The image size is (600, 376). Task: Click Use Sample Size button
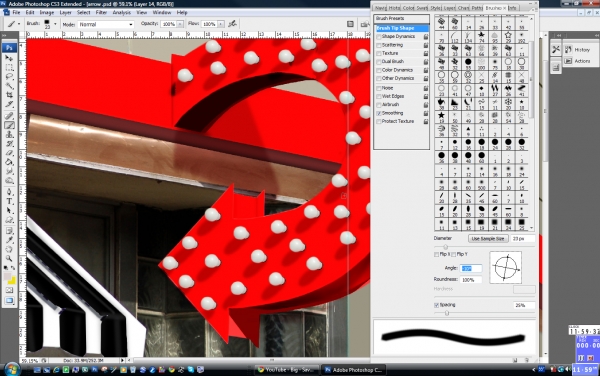[x=488, y=239]
